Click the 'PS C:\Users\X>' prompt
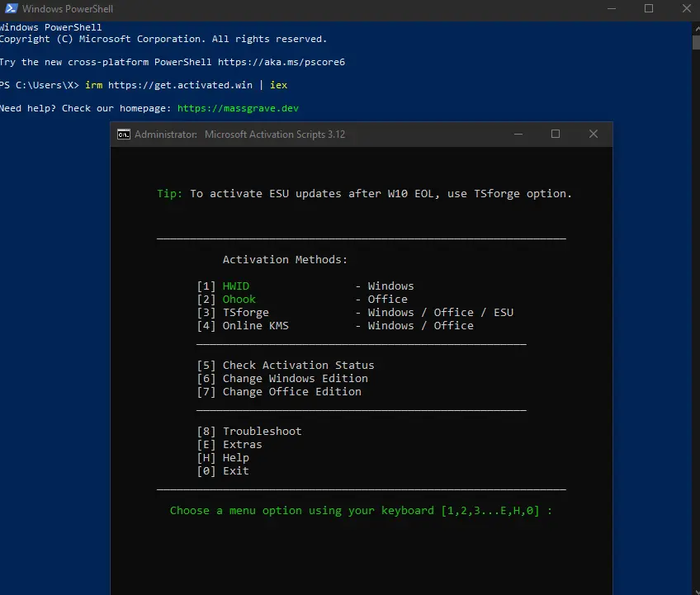Screen dimensions: 700x595 [40, 85]
